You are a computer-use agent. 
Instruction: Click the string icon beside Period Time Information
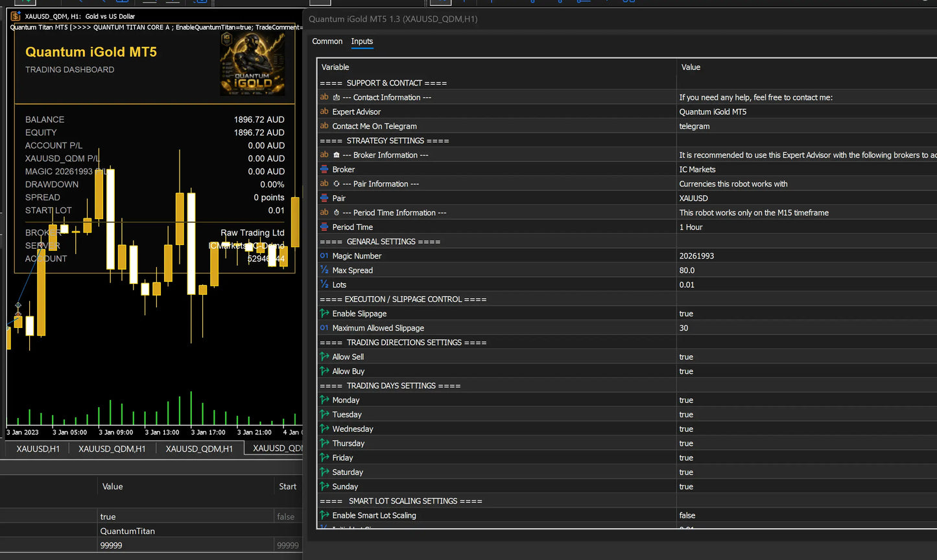(x=324, y=213)
